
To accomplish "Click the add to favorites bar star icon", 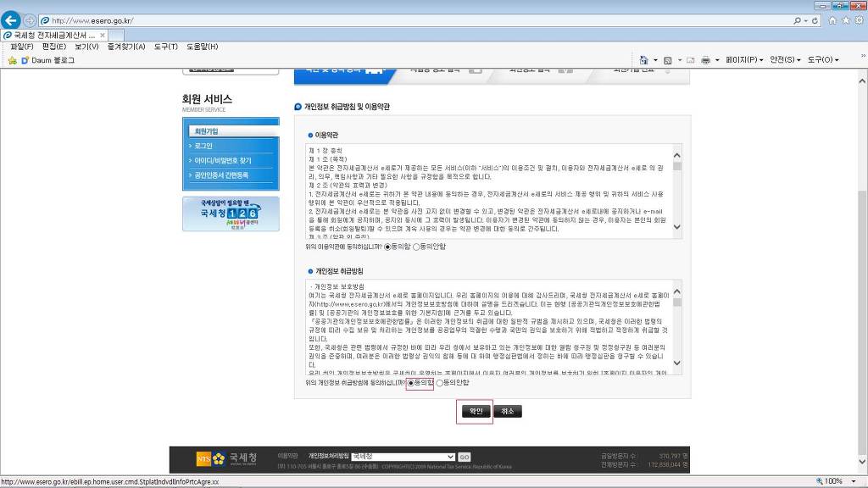I will pyautogui.click(x=12, y=60).
